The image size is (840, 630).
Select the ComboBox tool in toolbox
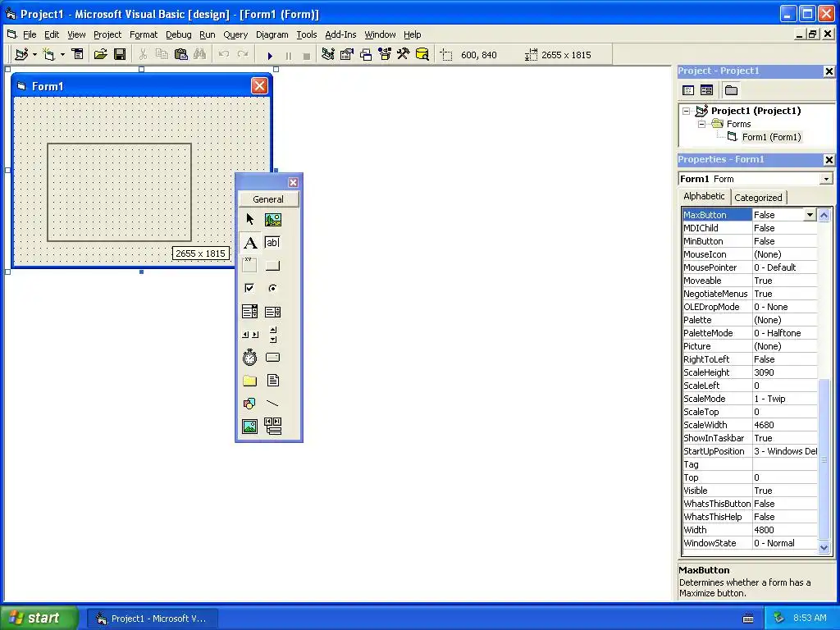click(x=249, y=312)
